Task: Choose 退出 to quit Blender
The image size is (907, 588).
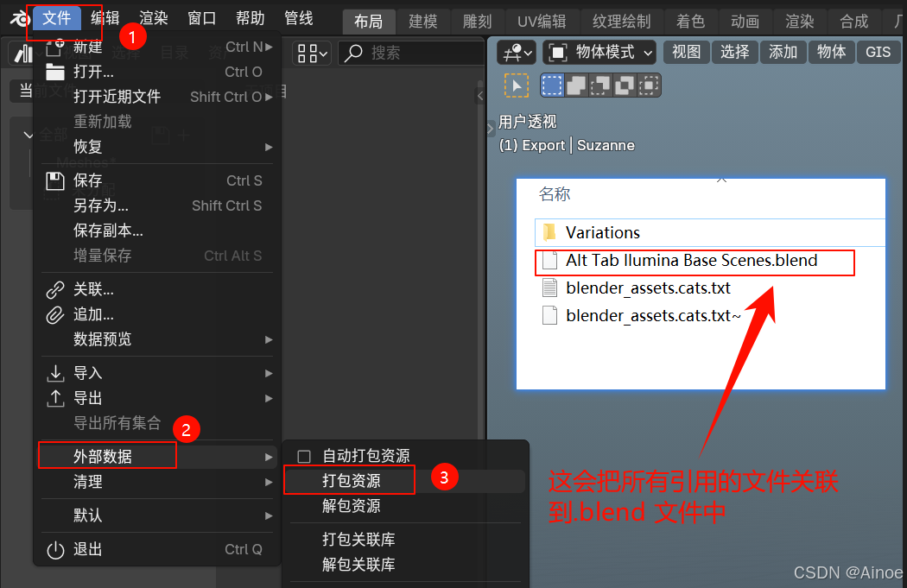Action: click(157, 549)
